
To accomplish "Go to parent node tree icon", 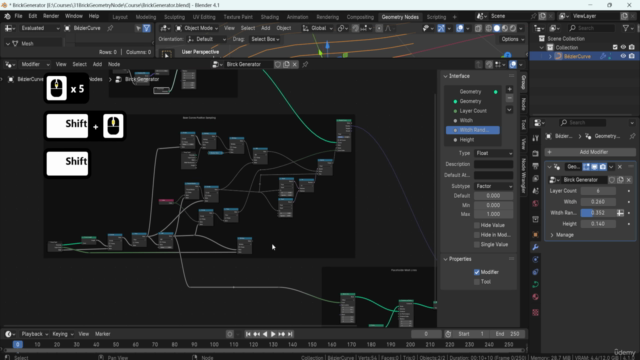I will 479,64.
